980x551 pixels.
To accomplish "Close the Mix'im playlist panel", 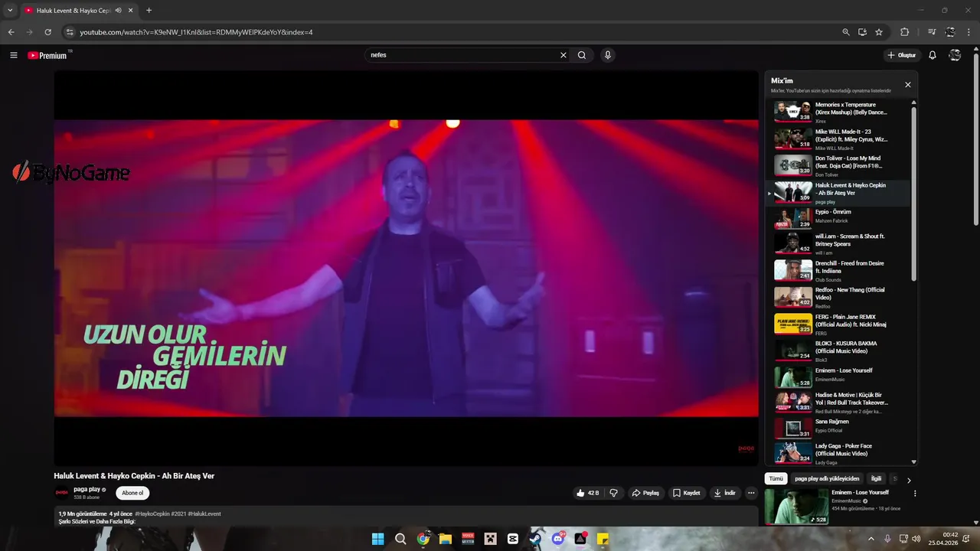I will pyautogui.click(x=908, y=85).
